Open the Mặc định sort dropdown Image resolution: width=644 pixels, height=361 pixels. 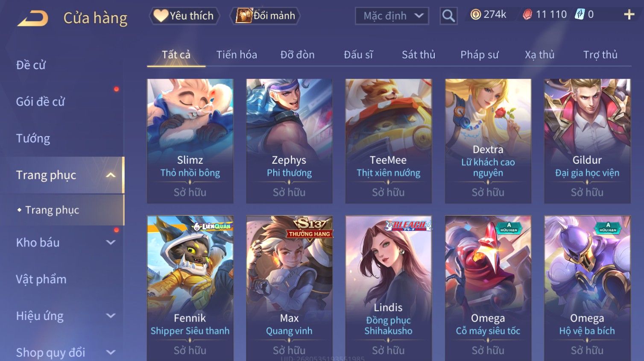tap(392, 16)
